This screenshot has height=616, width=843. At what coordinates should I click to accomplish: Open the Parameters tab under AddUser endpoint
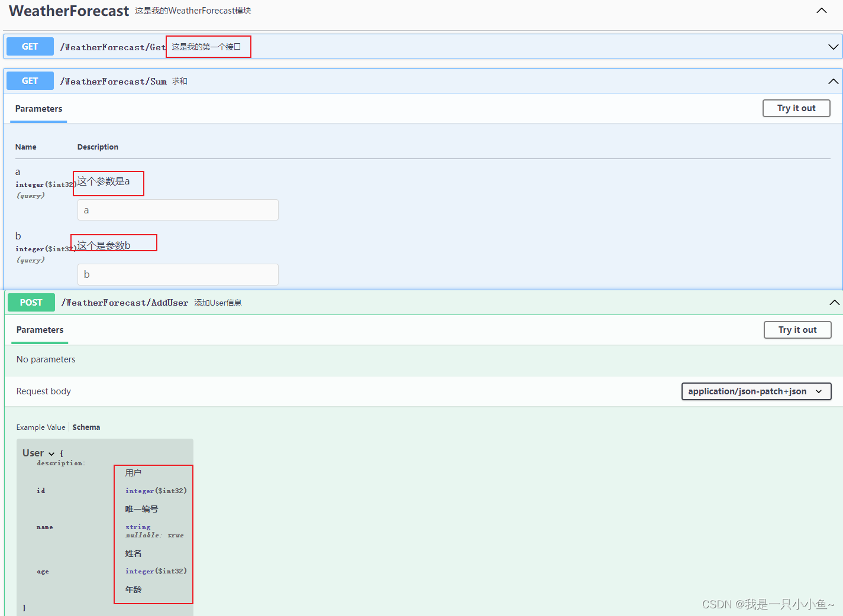tap(40, 330)
